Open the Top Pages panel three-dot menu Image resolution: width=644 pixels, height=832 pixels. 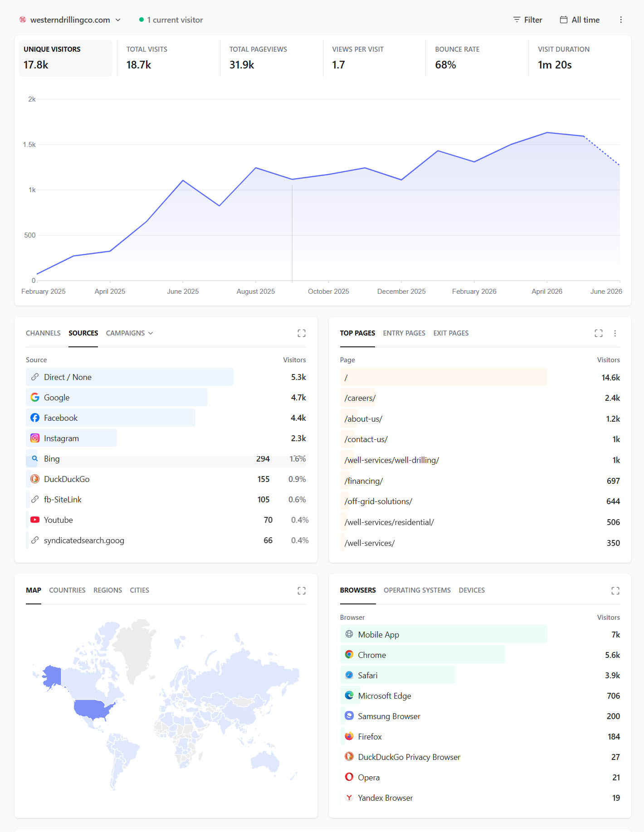[615, 333]
